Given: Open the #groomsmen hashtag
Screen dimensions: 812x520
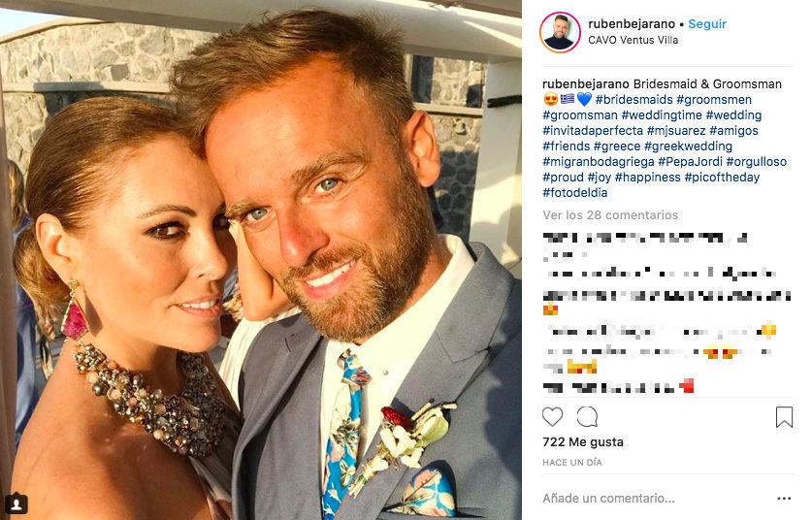Looking at the screenshot, I should tap(714, 100).
